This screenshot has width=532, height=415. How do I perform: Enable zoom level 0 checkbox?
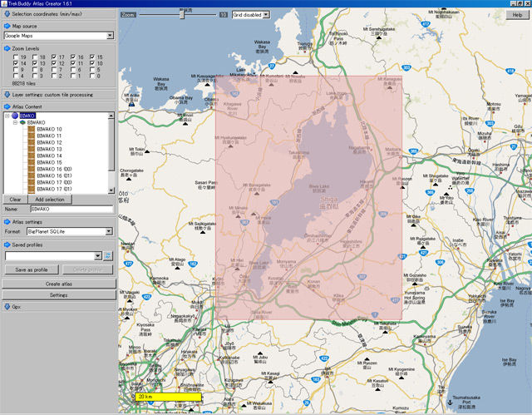point(92,76)
